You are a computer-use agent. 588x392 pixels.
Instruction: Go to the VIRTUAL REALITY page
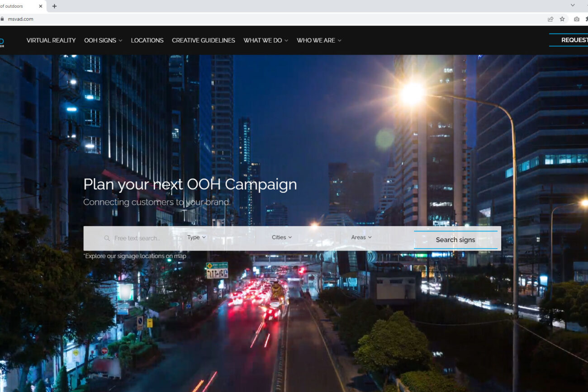(51, 40)
